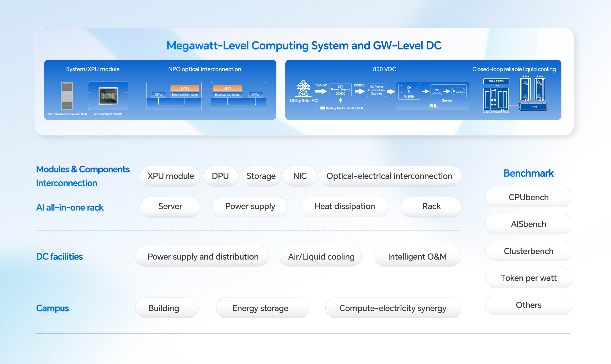The image size is (611, 364).
Task: Select the DC facilities category label
Action: (59, 257)
